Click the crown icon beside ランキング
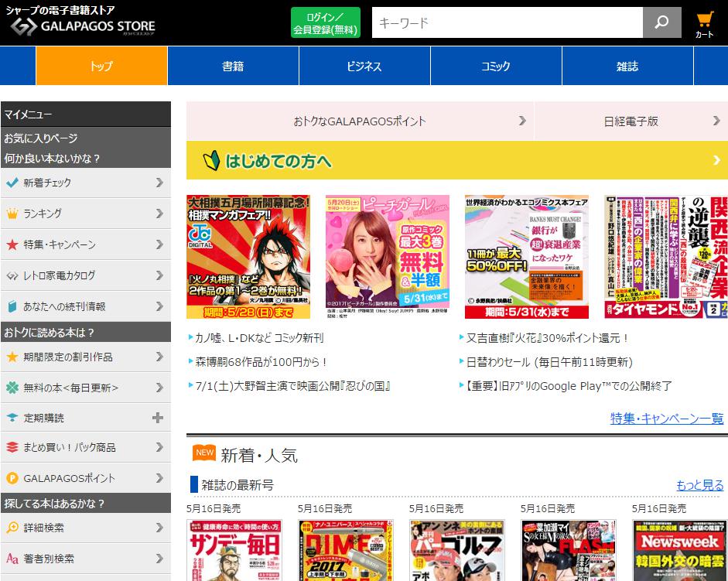The image size is (728, 581). click(12, 214)
